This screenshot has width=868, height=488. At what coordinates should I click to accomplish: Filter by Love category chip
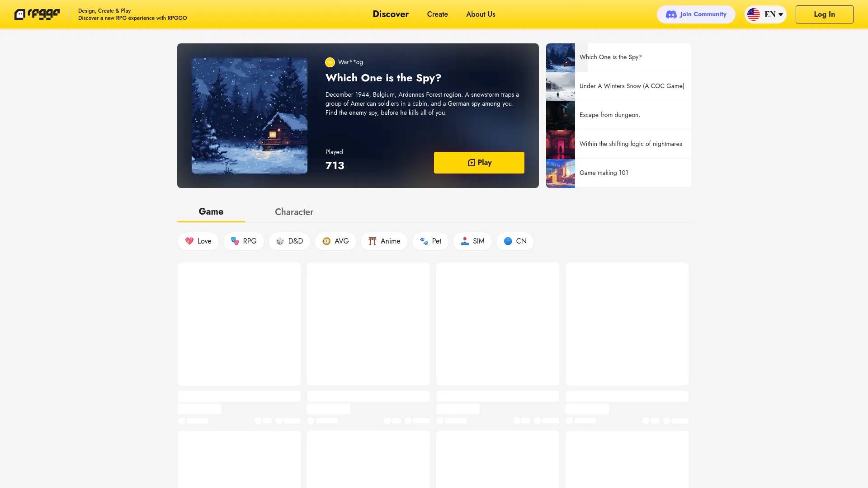[198, 241]
